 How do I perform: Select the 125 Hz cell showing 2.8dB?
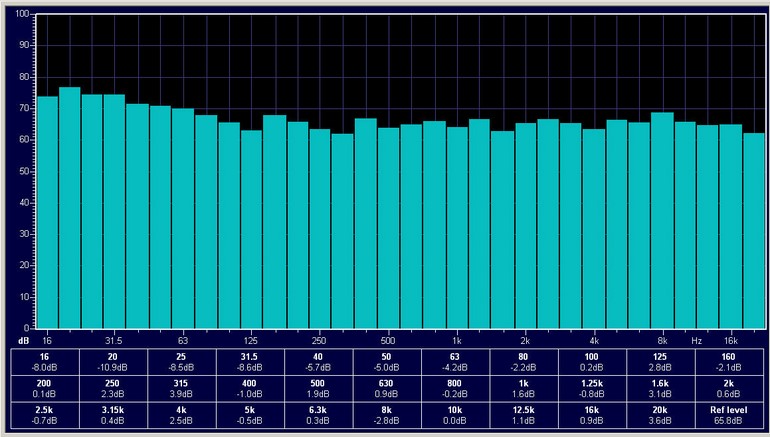pos(660,362)
